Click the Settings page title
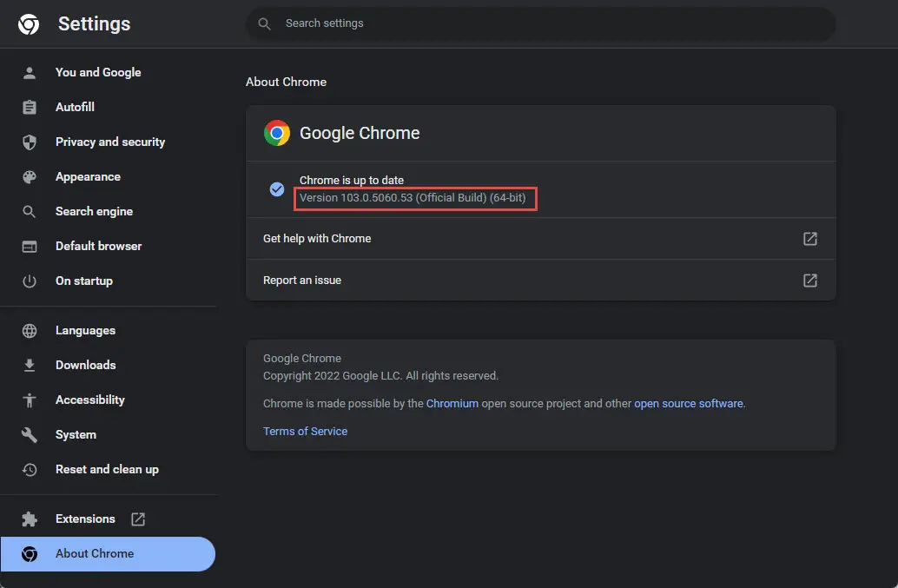 pos(95,24)
